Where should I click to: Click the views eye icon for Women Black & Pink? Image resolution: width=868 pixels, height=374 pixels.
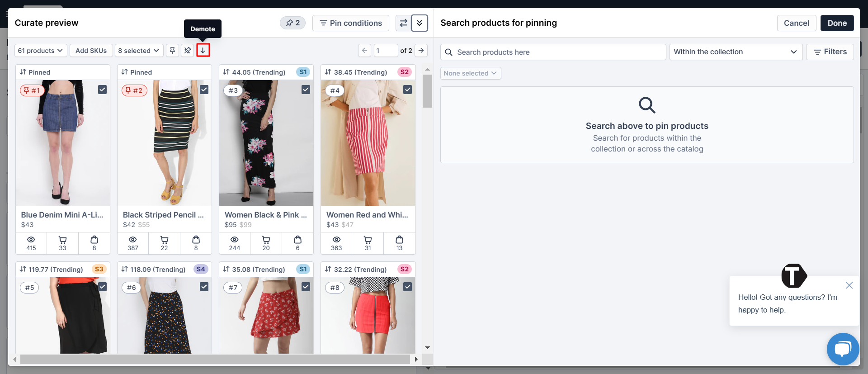pos(235,239)
